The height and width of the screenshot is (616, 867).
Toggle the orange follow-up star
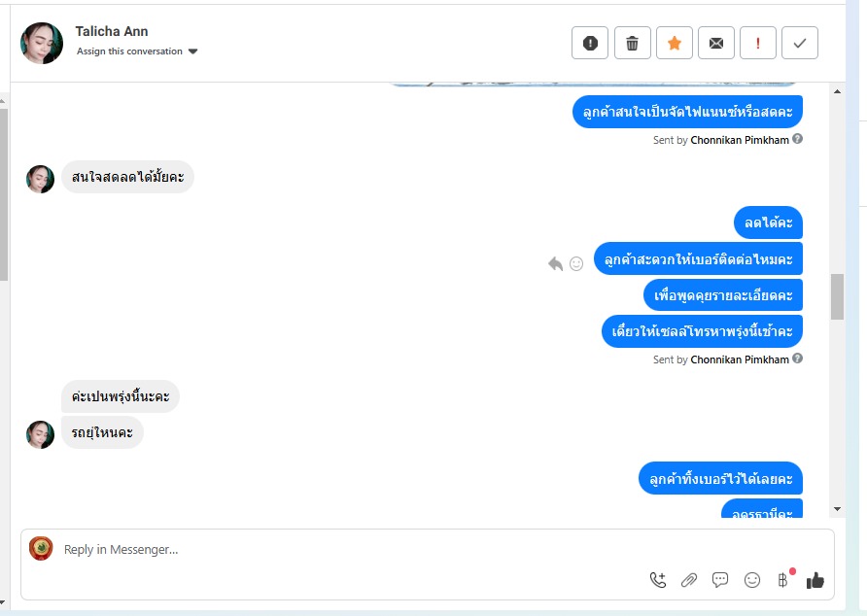[x=674, y=43]
